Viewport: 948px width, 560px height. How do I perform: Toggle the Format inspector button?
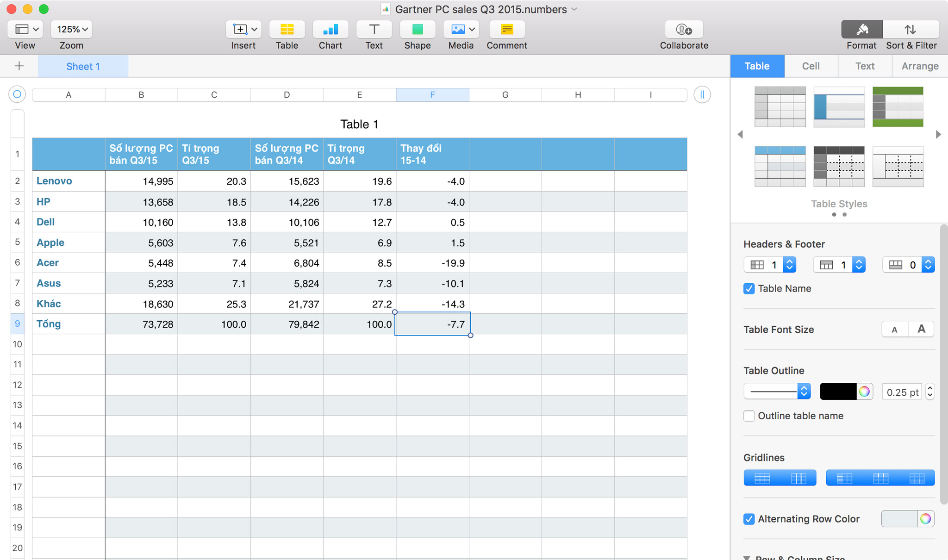pos(862,29)
